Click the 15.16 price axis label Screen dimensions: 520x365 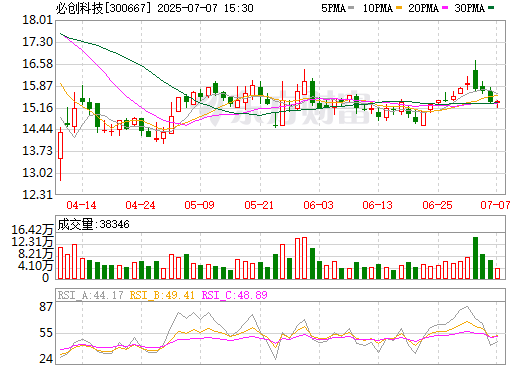[x=37, y=108]
